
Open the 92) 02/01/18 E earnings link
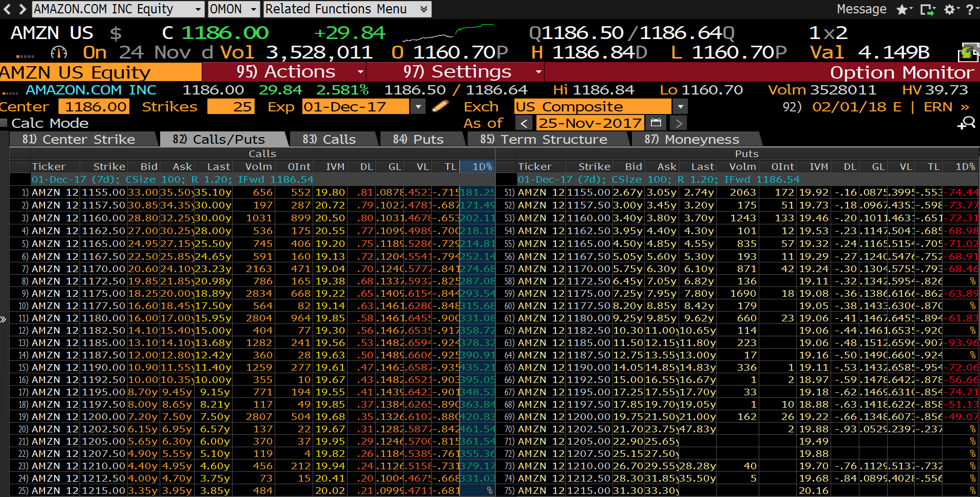pyautogui.click(x=842, y=107)
